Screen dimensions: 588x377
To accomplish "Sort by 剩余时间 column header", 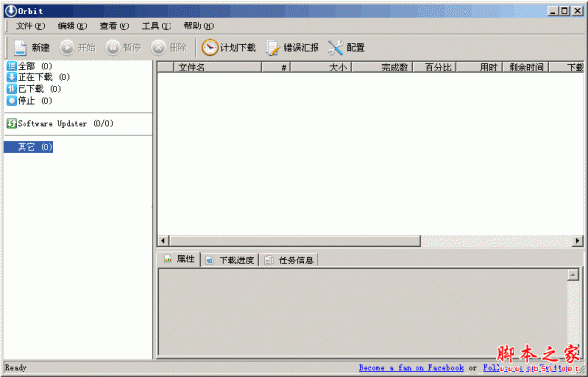I will click(x=525, y=68).
